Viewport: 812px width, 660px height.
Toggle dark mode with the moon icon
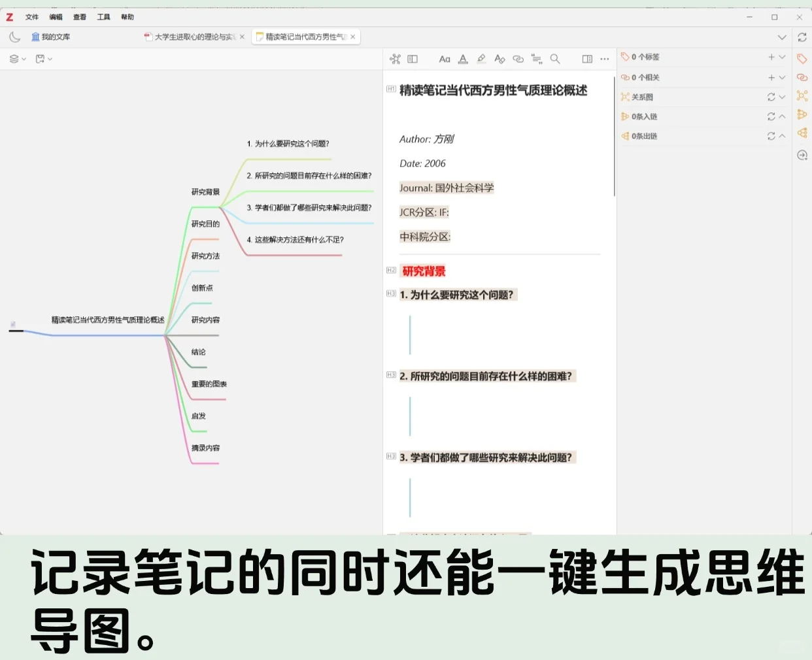[14, 37]
